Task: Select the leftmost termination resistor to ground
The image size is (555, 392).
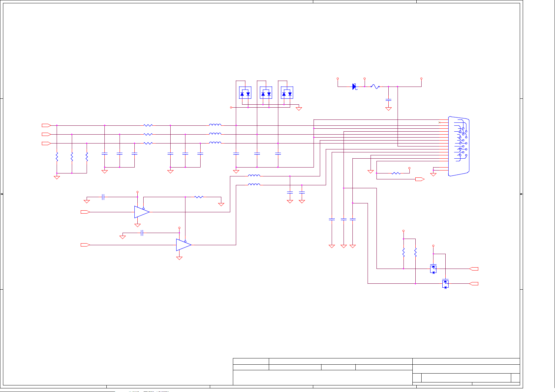Action: point(57,157)
